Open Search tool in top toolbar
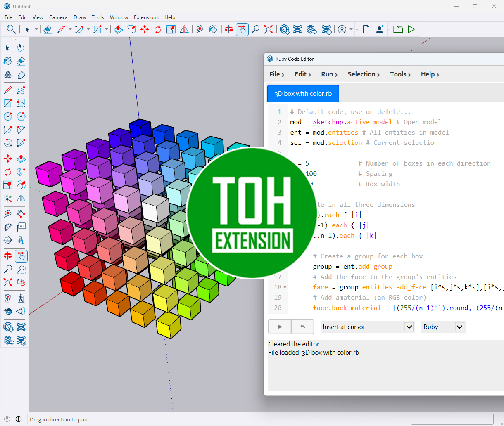 pos(11,29)
